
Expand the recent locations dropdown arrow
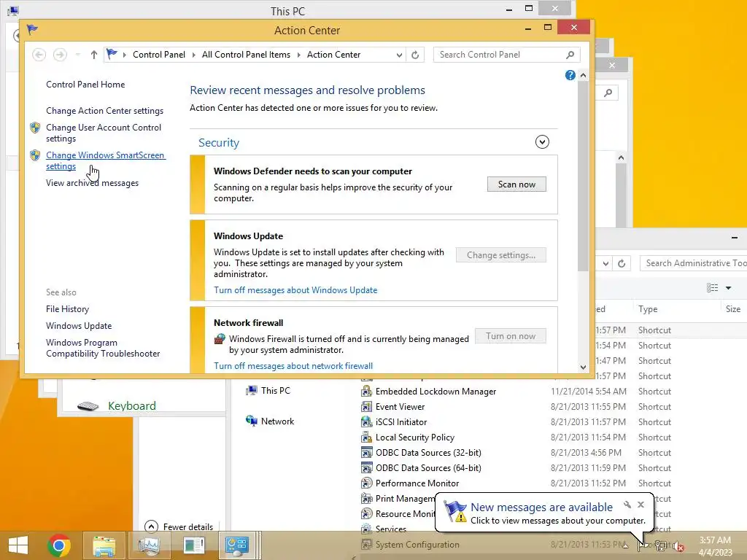(x=77, y=55)
